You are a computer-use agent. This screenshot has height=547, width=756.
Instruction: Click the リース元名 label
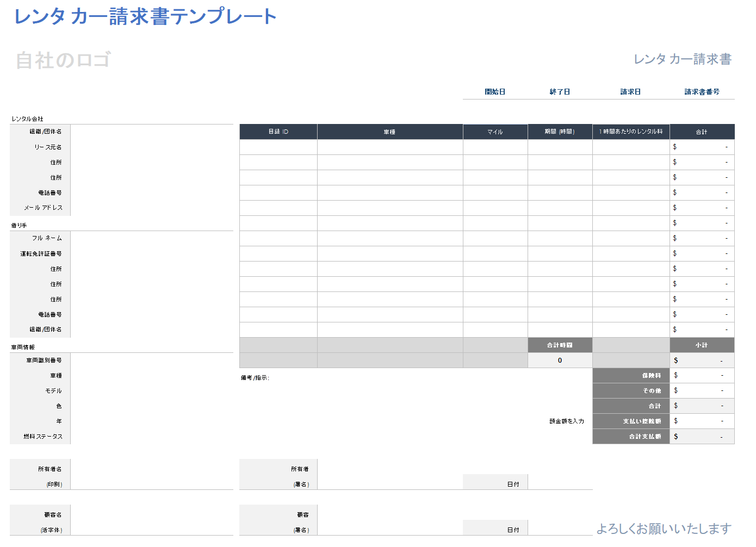(x=48, y=147)
